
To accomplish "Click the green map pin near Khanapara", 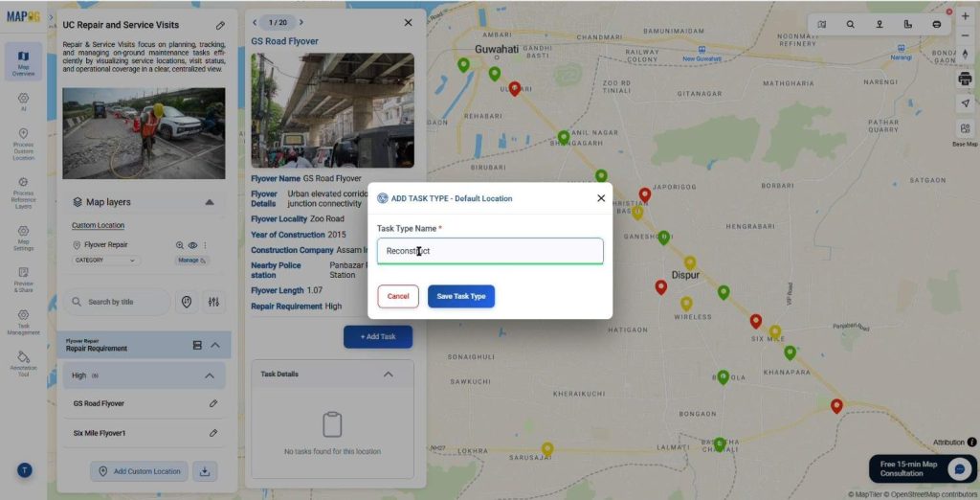I will pyautogui.click(x=790, y=352).
